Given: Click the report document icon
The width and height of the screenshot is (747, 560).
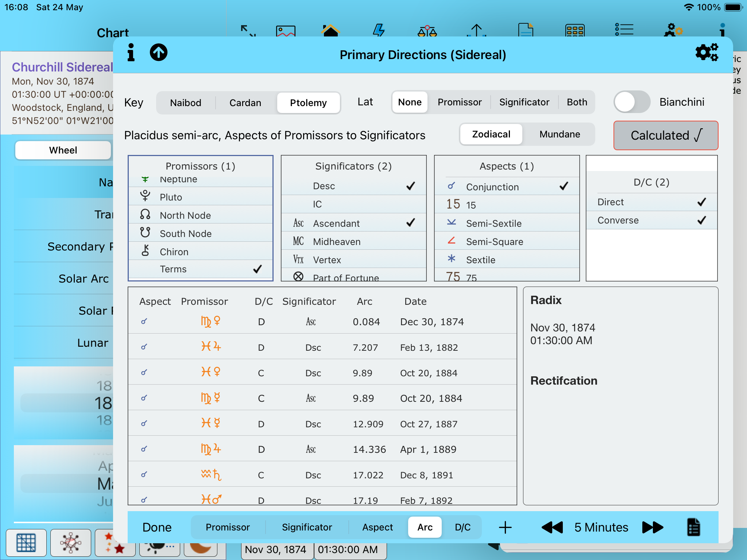Looking at the screenshot, I should [693, 527].
